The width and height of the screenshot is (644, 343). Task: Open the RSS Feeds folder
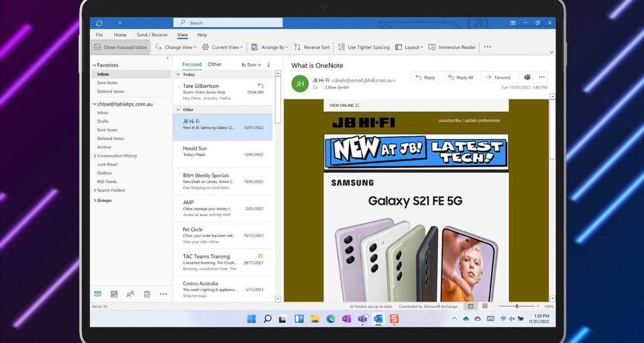point(107,182)
